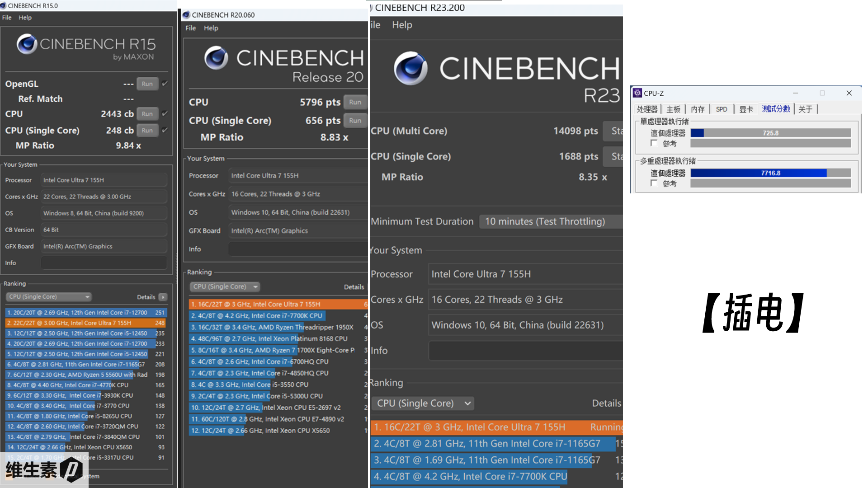Screen dimensions: 868x488
Task: Open R15 ranking CPU (Single Core) dropdown
Action: [49, 297]
